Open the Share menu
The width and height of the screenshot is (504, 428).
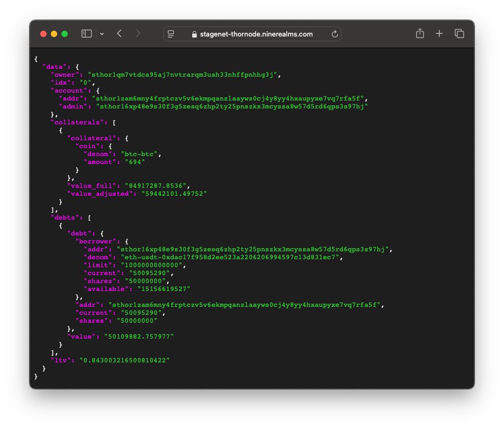pyautogui.click(x=420, y=33)
